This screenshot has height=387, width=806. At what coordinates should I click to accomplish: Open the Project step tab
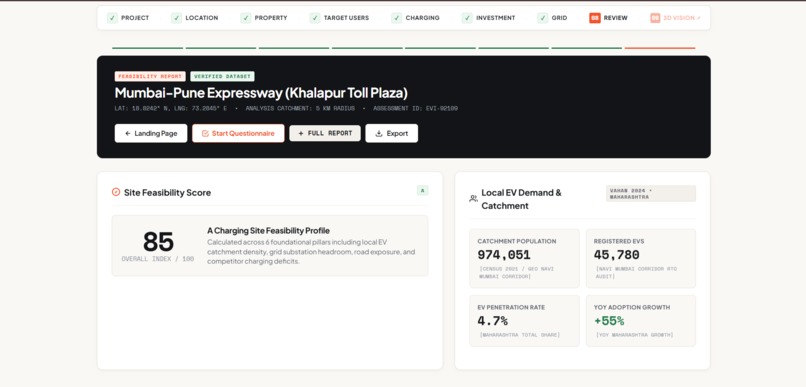pyautogui.click(x=129, y=18)
